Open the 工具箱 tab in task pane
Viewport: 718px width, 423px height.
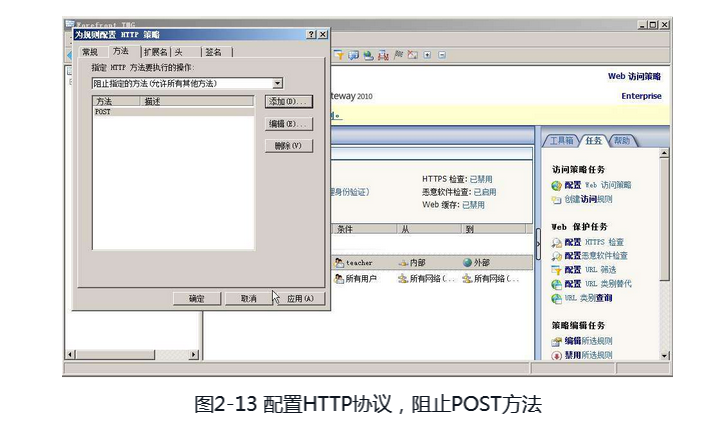pyautogui.click(x=561, y=141)
